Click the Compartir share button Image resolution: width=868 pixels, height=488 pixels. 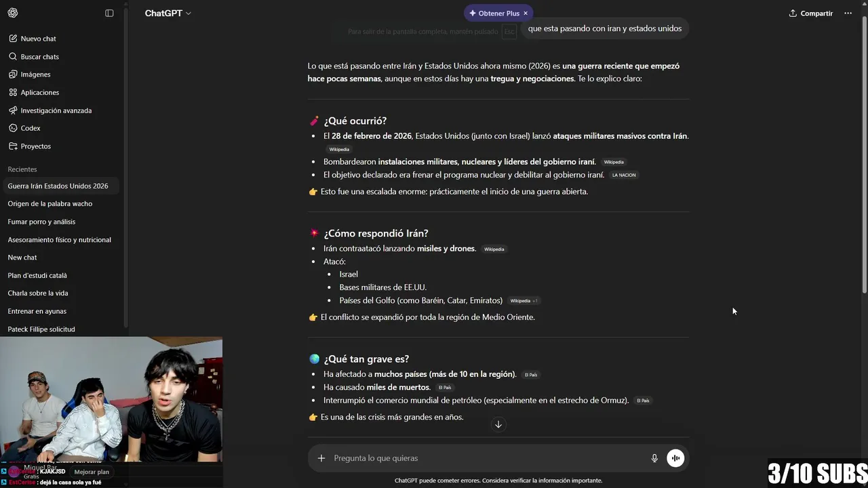click(x=810, y=14)
